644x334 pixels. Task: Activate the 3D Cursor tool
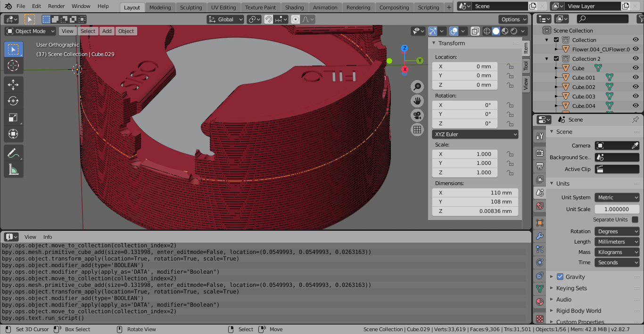click(x=13, y=65)
